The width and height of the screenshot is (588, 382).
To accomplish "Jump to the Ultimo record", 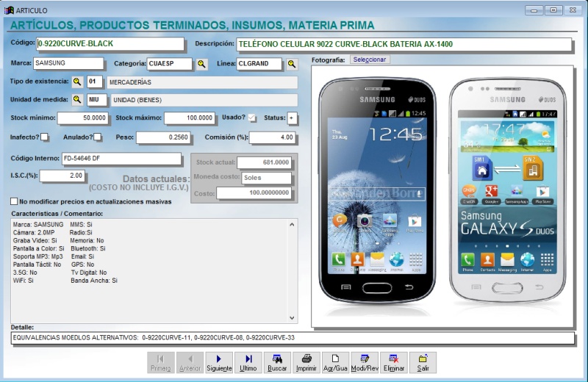I will [x=248, y=362].
